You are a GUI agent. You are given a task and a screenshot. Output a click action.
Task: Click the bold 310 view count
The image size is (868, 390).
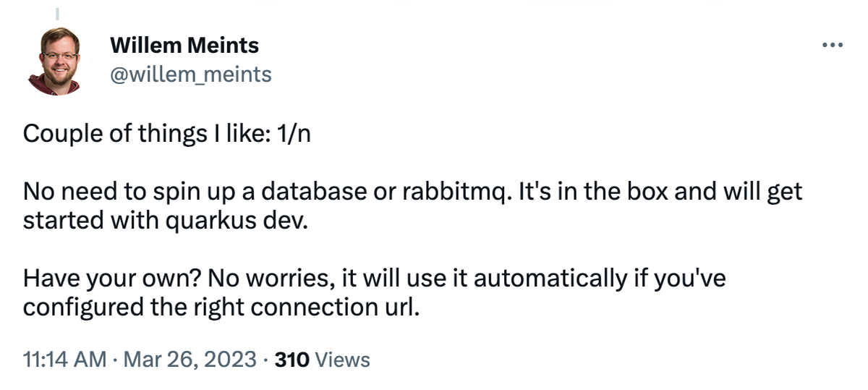click(292, 359)
